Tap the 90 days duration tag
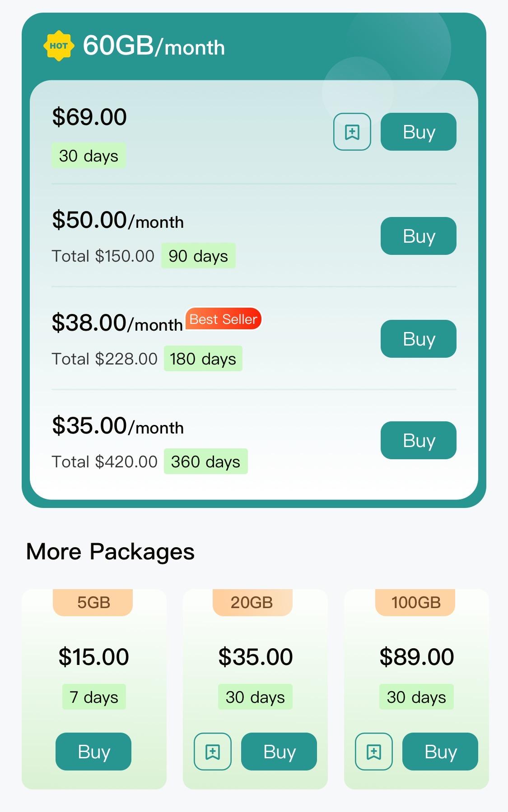This screenshot has width=508, height=812. [198, 256]
